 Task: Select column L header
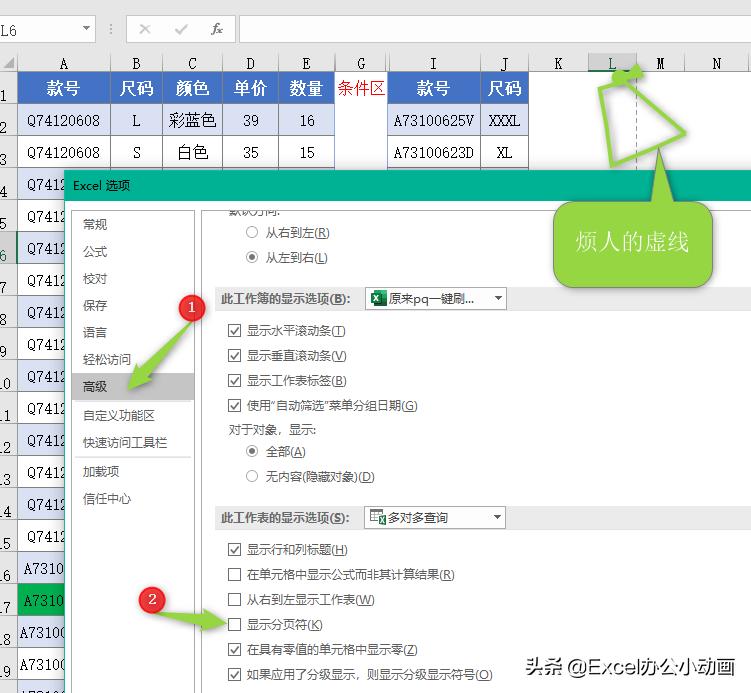click(611, 64)
